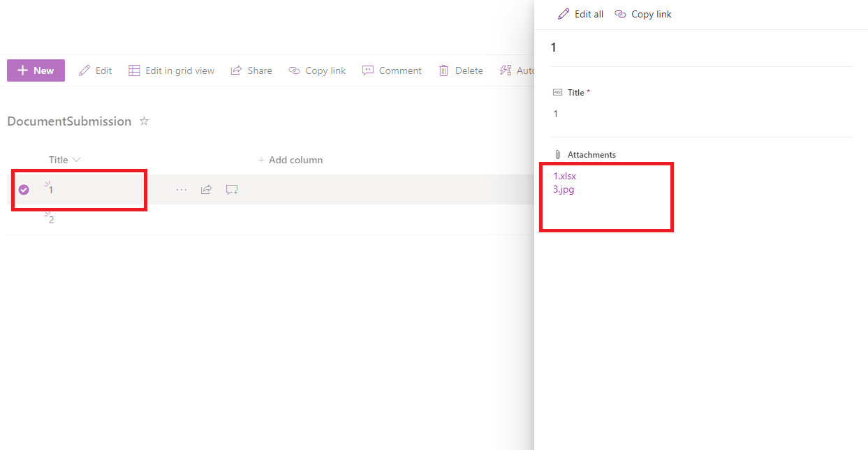The width and height of the screenshot is (868, 450).
Task: Switch to Edit in grid view
Action: pos(171,70)
